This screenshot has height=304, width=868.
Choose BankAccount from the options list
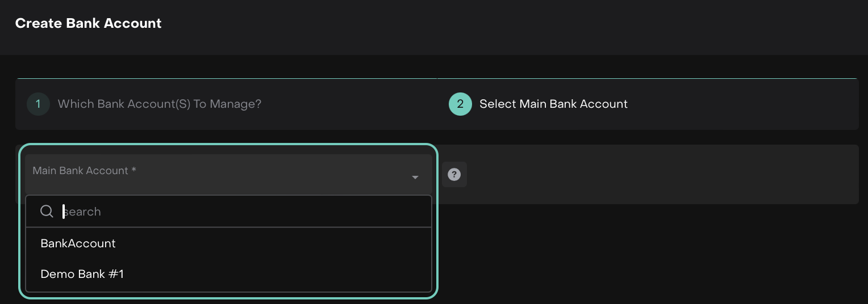click(78, 243)
